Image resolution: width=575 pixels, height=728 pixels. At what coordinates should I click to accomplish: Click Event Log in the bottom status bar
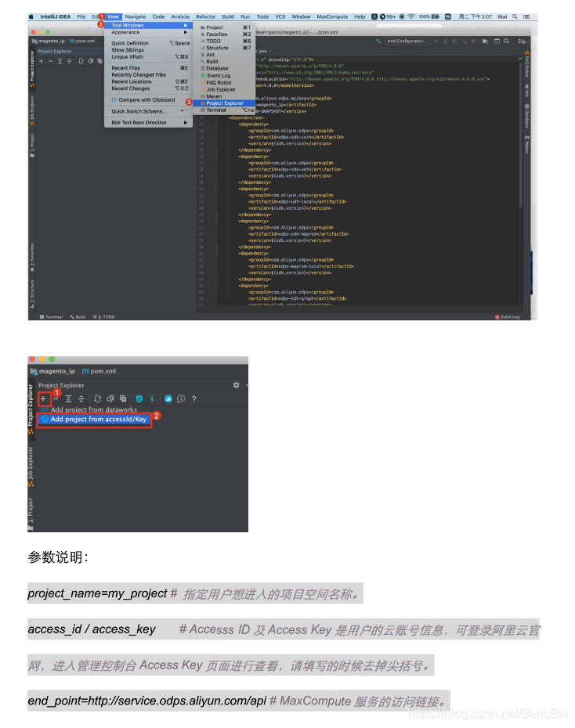tap(507, 317)
